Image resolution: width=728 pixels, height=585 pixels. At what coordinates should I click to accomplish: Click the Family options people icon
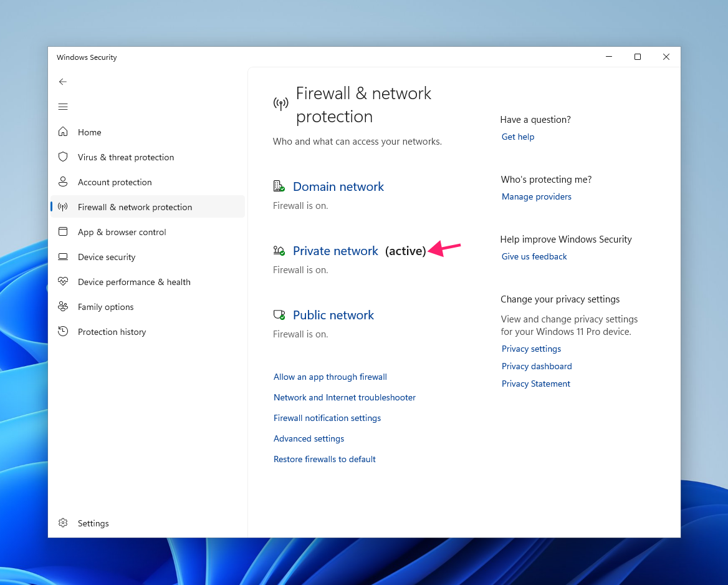point(63,306)
